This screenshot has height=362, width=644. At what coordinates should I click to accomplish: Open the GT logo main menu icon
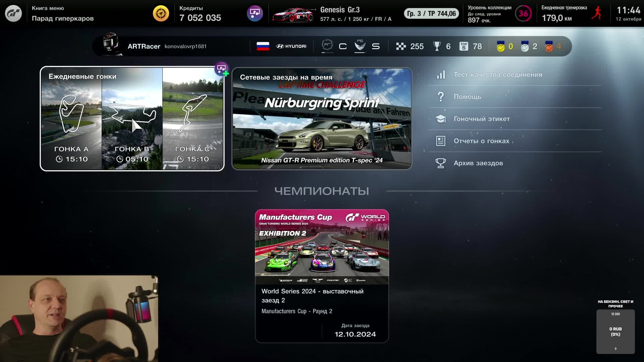pos(13,13)
